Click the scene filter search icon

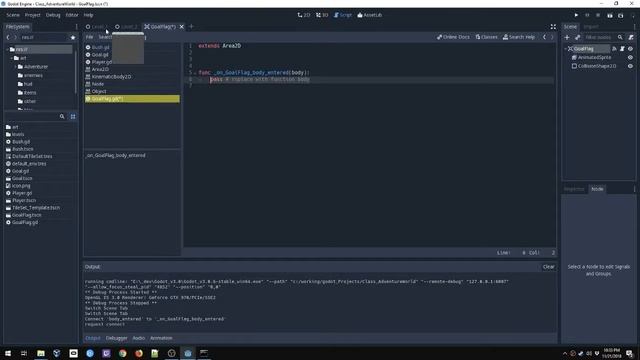620,37
